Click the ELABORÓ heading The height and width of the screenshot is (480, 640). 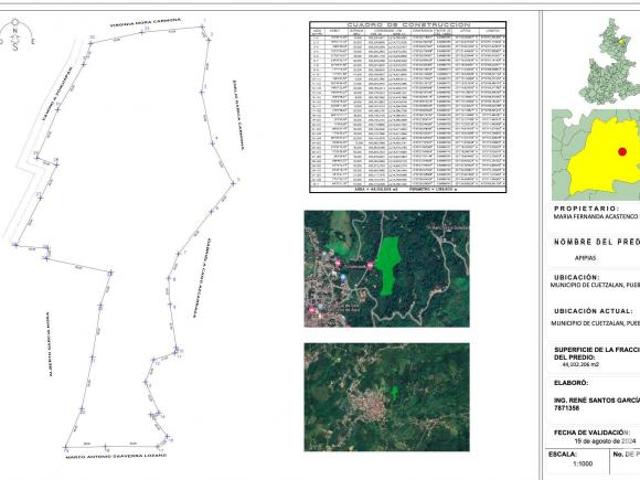pyautogui.click(x=571, y=383)
